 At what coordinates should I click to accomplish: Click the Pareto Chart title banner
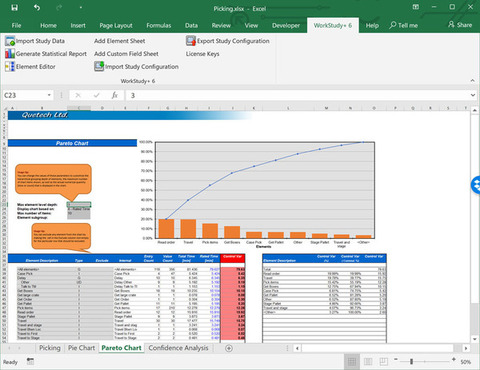tap(72, 143)
